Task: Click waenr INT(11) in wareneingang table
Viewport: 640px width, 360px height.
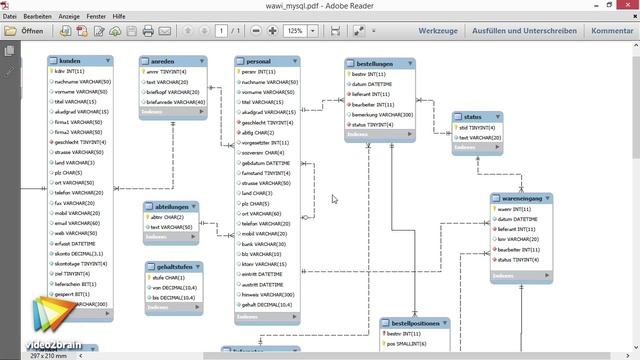Action: 514,209
